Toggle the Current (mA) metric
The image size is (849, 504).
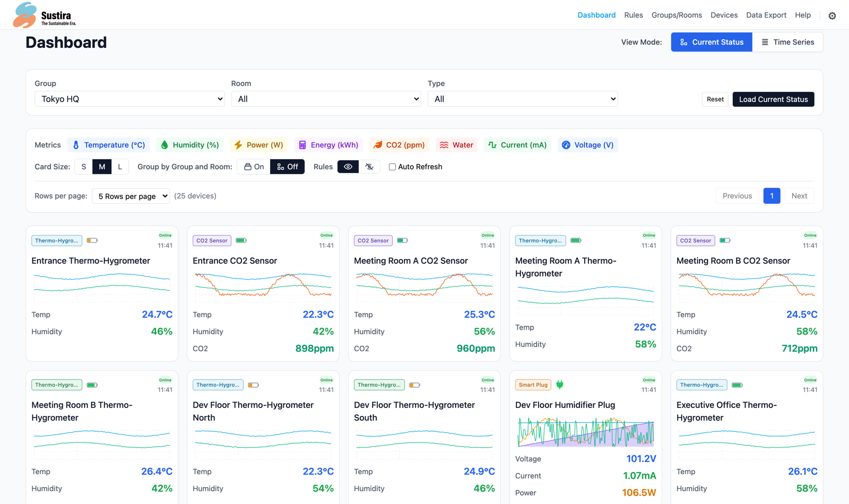(x=517, y=145)
